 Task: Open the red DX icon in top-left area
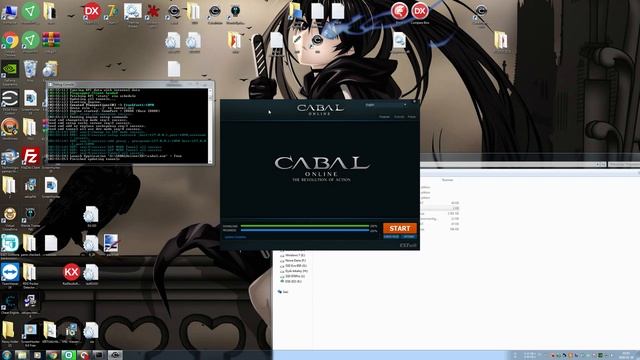pos(91,12)
